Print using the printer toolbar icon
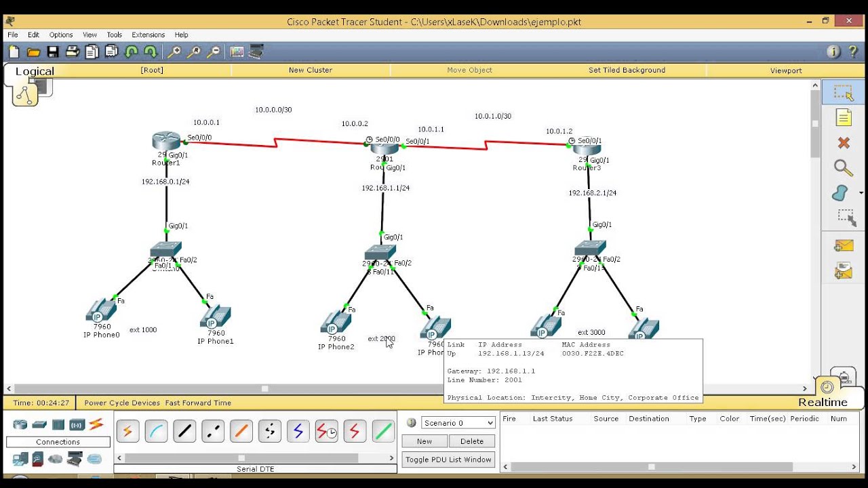The image size is (868, 488). [x=73, y=52]
